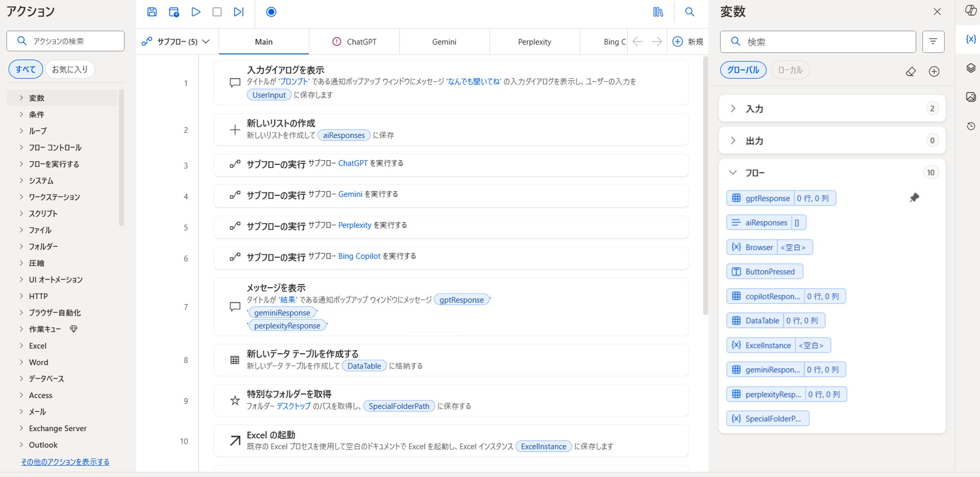980x477 pixels.
Task: Select the お気に入り filter pill
Action: [x=70, y=69]
